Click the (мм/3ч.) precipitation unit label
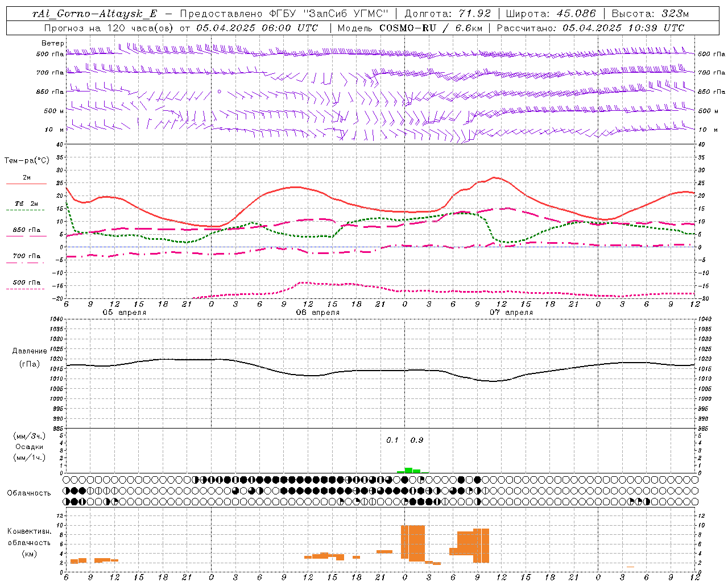 pyautogui.click(x=30, y=436)
